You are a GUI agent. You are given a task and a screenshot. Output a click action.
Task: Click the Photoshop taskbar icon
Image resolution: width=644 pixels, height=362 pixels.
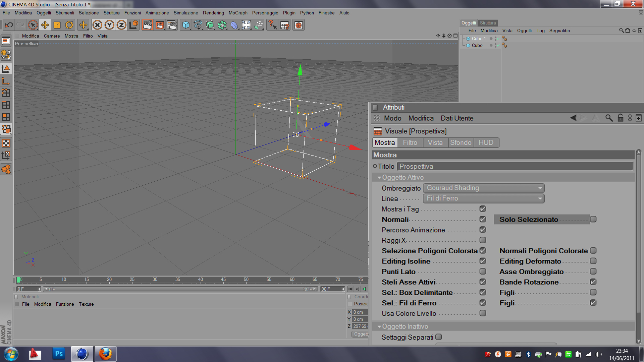(x=59, y=354)
